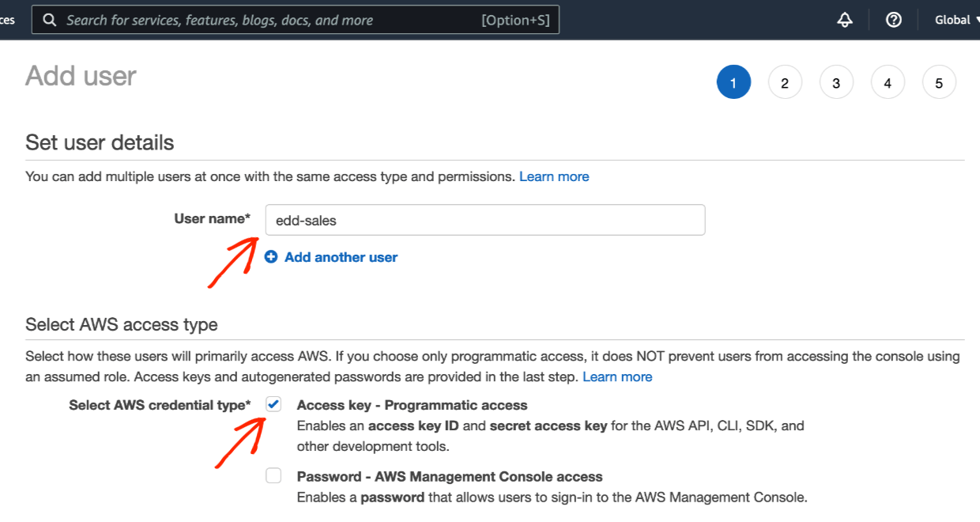Open the AWS help question mark icon
Screen dimensions: 980x522
point(893,19)
